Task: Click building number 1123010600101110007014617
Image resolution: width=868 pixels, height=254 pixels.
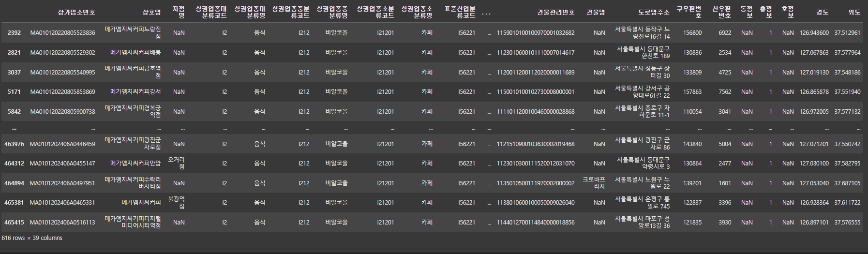Action: [536, 52]
